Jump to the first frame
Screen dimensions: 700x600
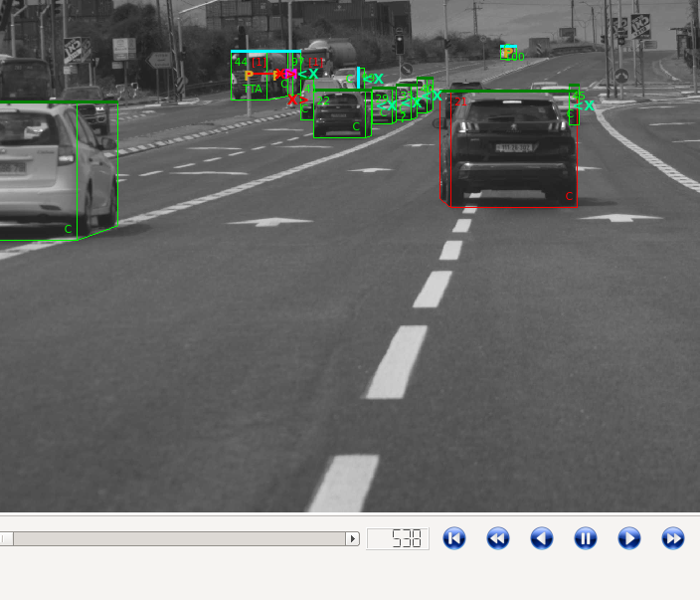point(454,538)
